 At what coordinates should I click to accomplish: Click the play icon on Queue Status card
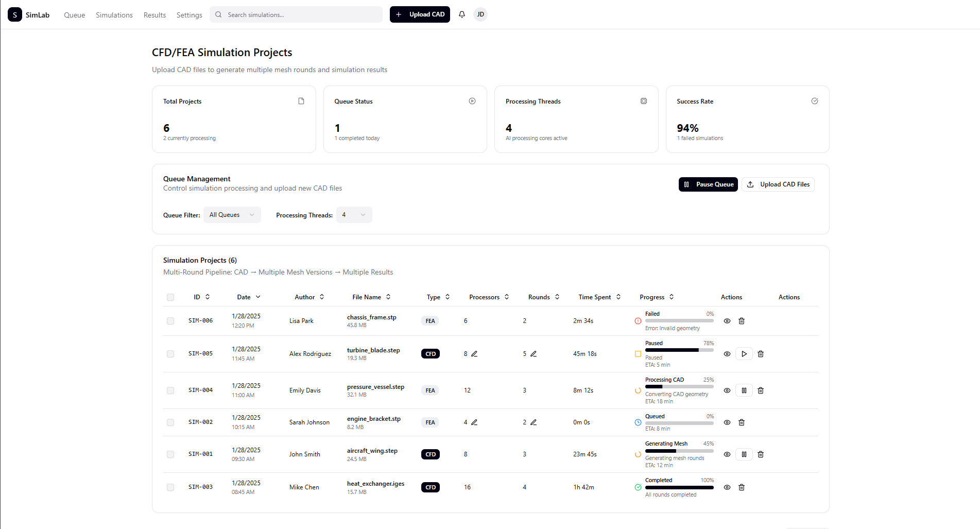pos(472,101)
